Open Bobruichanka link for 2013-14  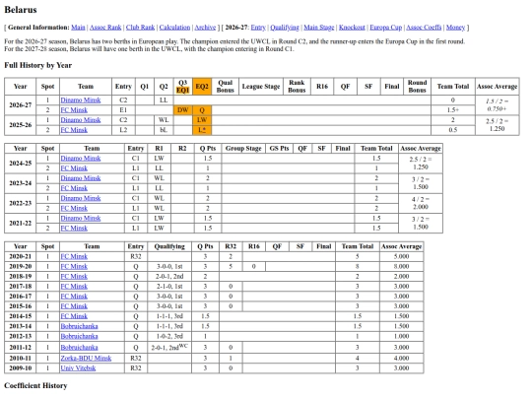point(80,326)
